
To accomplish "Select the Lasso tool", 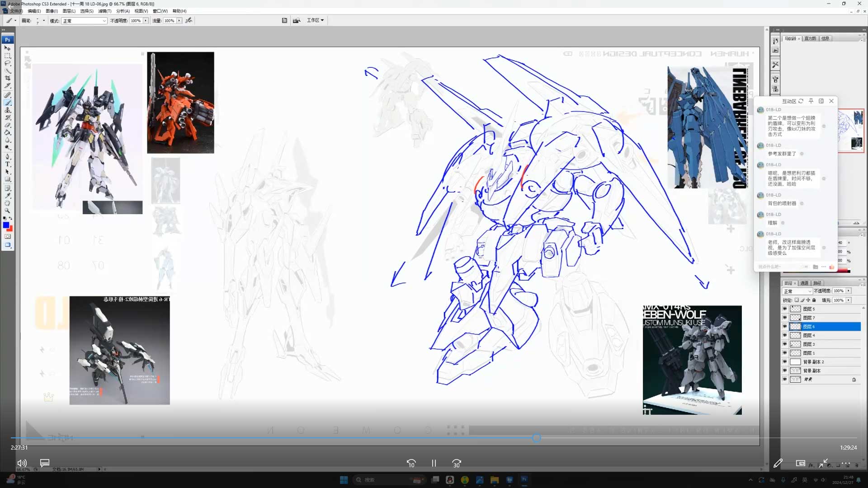I will pyautogui.click(x=8, y=63).
